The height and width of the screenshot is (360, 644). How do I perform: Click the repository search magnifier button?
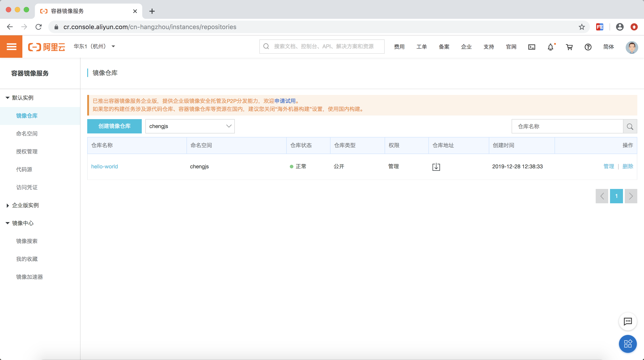coord(630,126)
